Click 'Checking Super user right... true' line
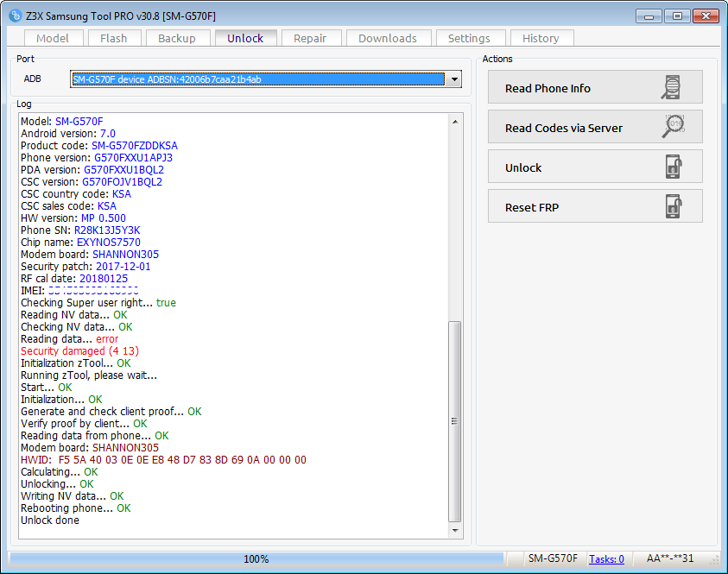 pos(98,303)
